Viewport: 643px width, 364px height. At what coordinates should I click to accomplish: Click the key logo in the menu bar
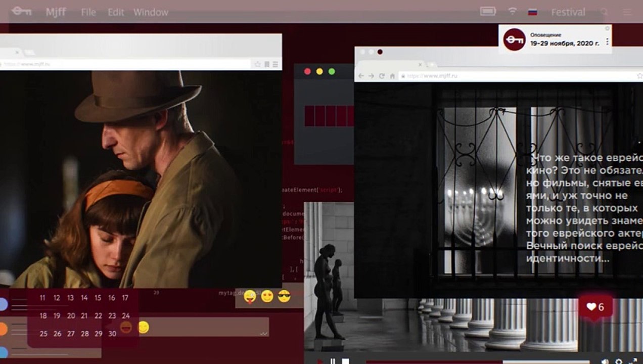tap(22, 11)
